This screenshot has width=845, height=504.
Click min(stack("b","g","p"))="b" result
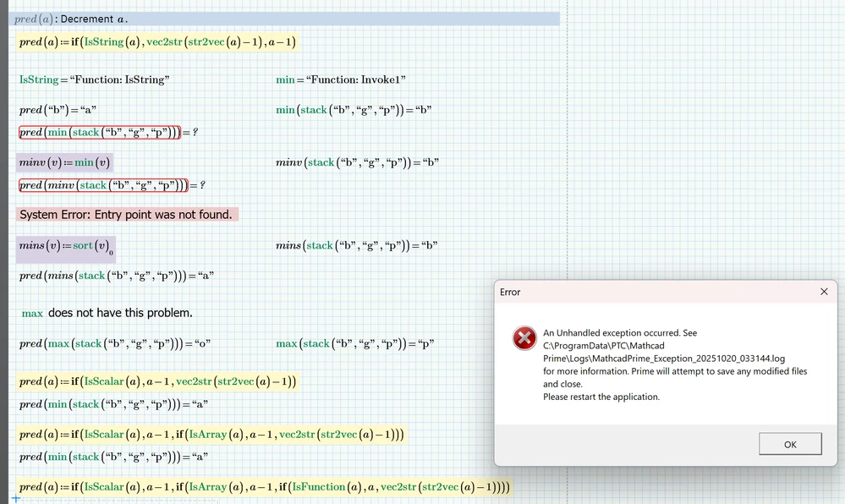coord(354,110)
